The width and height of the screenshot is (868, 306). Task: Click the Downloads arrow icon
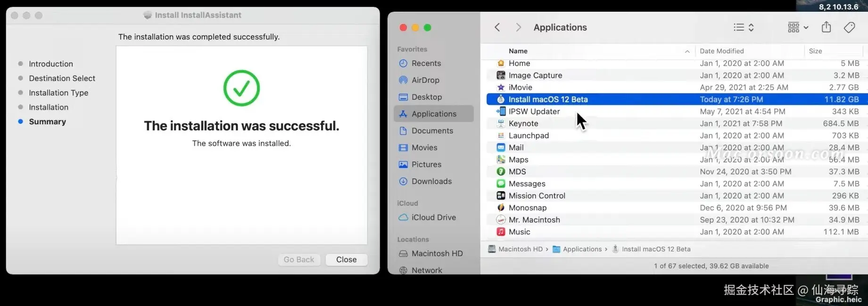(403, 181)
